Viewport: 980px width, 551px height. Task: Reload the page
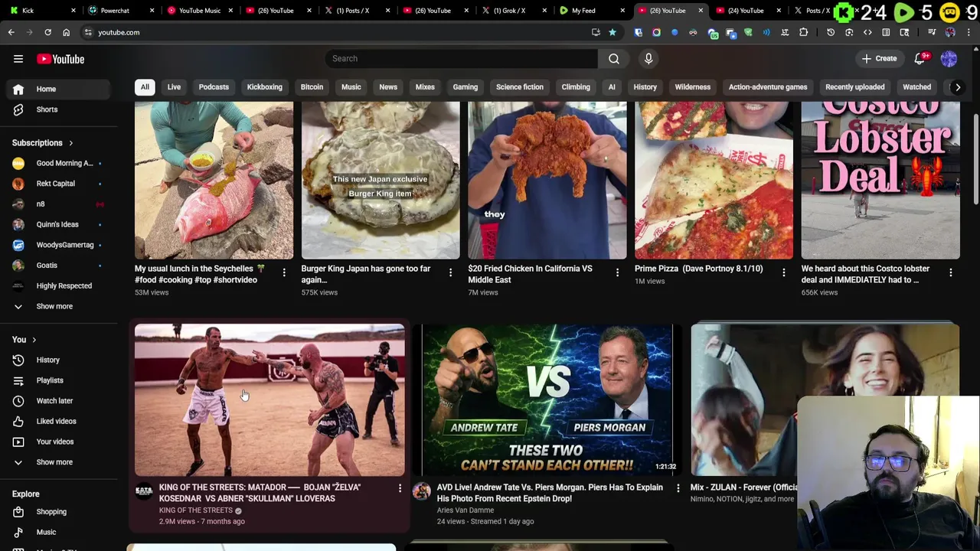click(x=47, y=32)
